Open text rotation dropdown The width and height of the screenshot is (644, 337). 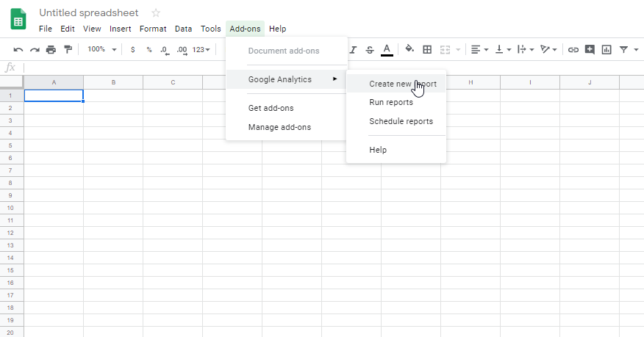tap(548, 50)
